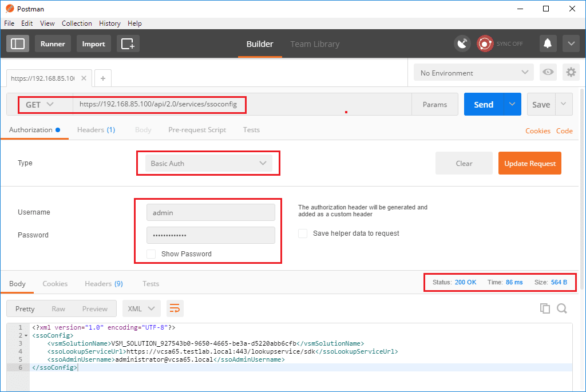This screenshot has width=586, height=392.
Task: Open the No Environment dropdown
Action: (x=473, y=73)
